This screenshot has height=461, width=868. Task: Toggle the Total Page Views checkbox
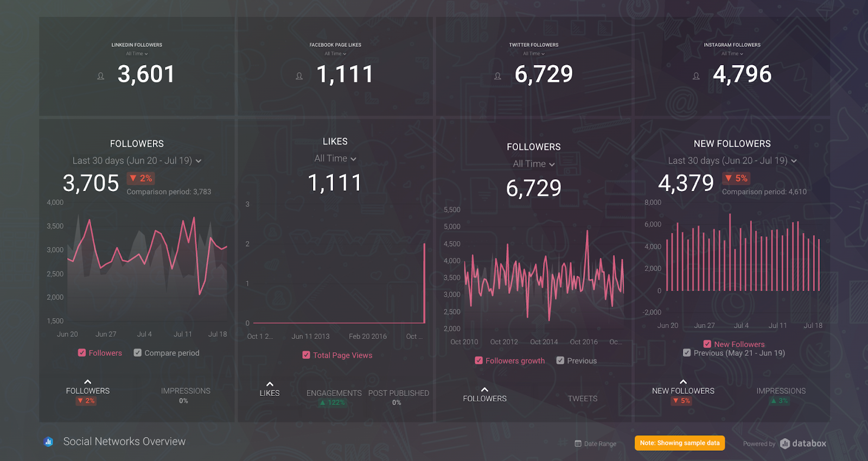point(306,355)
